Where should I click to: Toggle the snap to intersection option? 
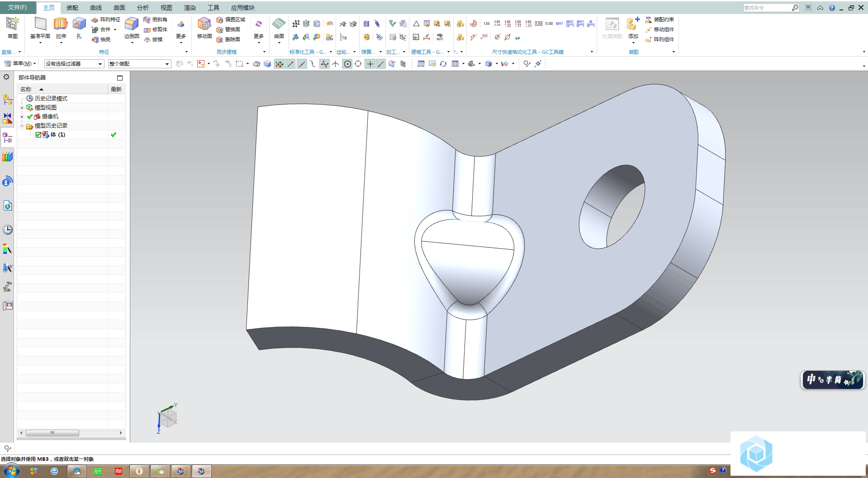pyautogui.click(x=336, y=64)
